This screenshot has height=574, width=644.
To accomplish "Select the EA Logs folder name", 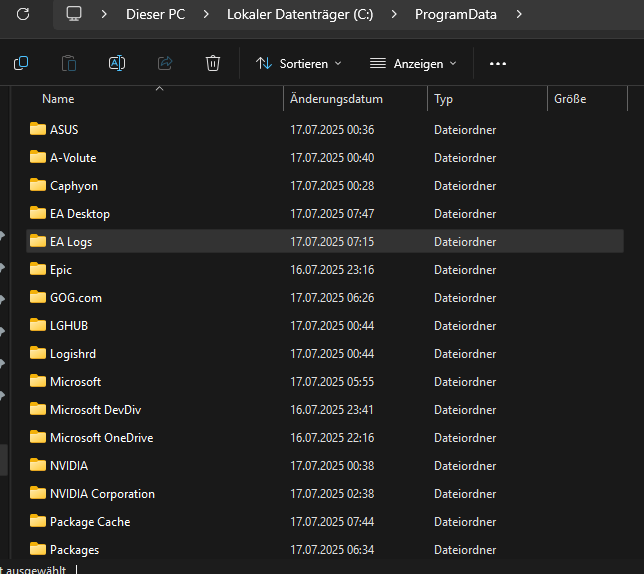I will [71, 242].
